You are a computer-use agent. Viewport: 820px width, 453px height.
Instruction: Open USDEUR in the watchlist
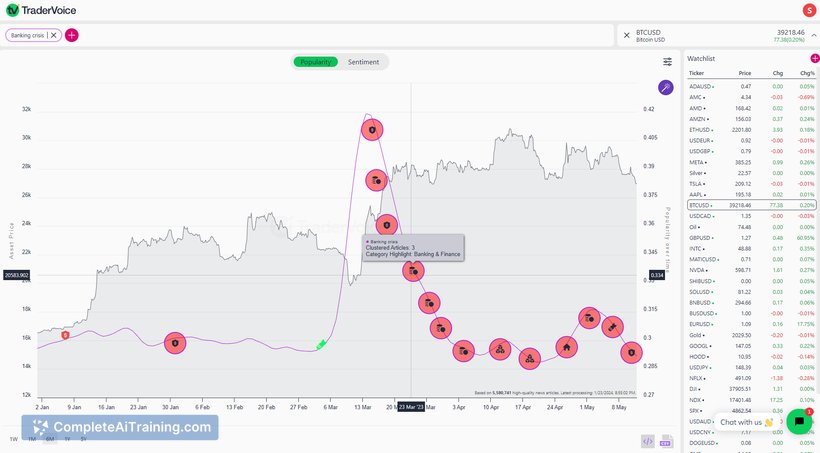pos(751,141)
